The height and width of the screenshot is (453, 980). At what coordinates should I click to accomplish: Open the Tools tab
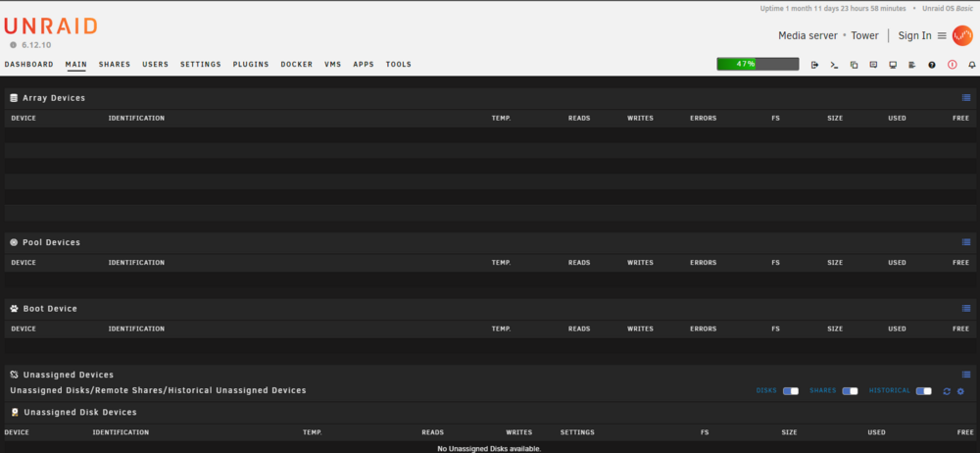[398, 65]
